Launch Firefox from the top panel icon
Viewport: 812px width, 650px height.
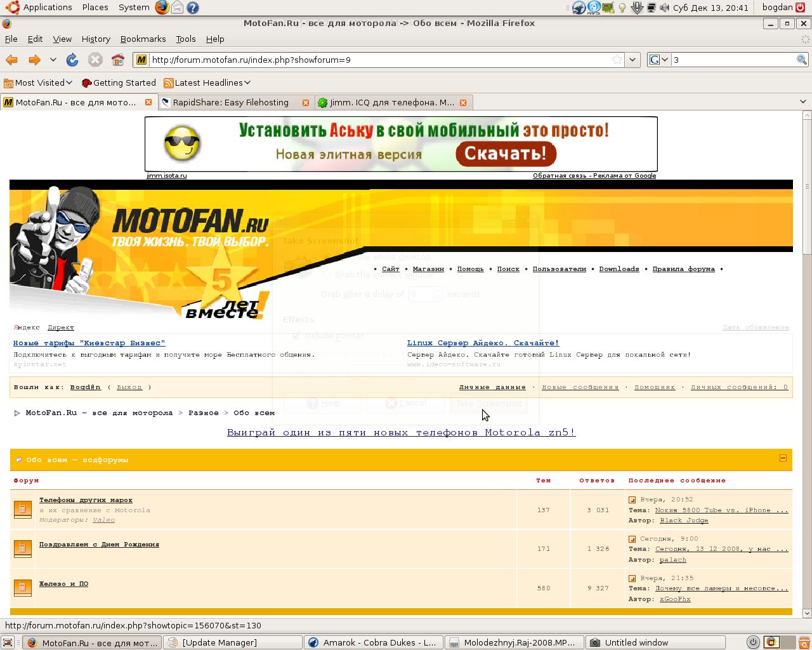click(x=162, y=8)
